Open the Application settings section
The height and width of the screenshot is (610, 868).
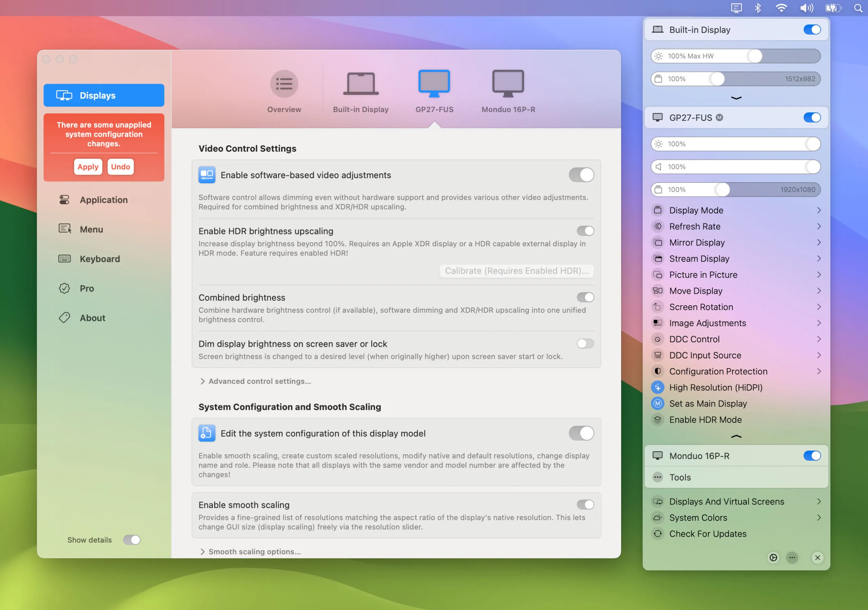tap(103, 200)
